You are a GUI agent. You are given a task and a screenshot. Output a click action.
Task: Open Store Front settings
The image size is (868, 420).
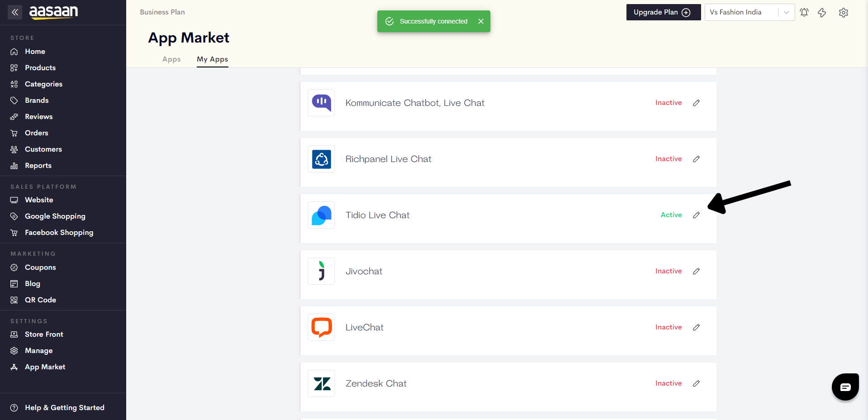[x=44, y=334]
